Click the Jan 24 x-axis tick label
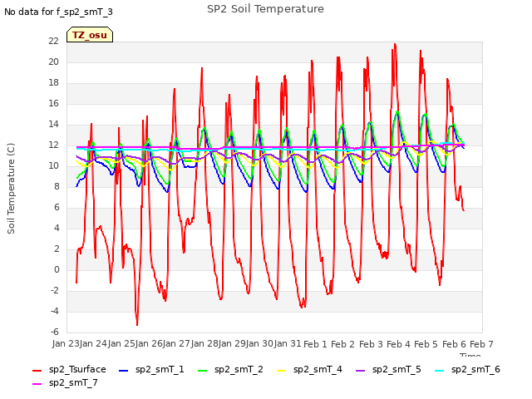The image size is (532, 399). 93,343
